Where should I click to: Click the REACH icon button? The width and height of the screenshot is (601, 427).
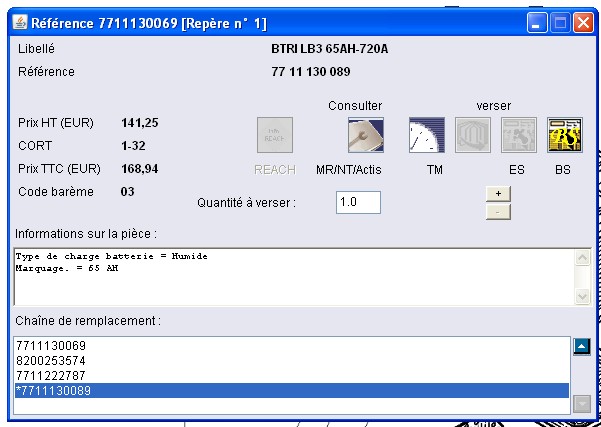(x=275, y=135)
